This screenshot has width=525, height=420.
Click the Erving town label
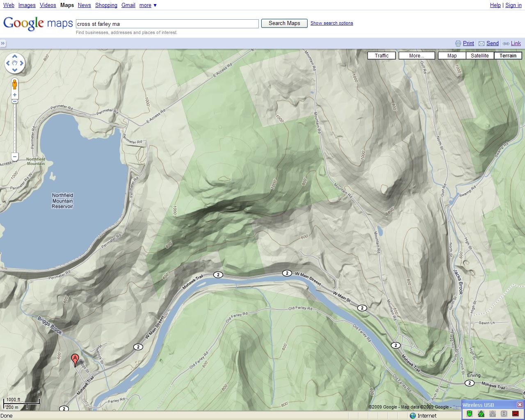[x=474, y=375]
